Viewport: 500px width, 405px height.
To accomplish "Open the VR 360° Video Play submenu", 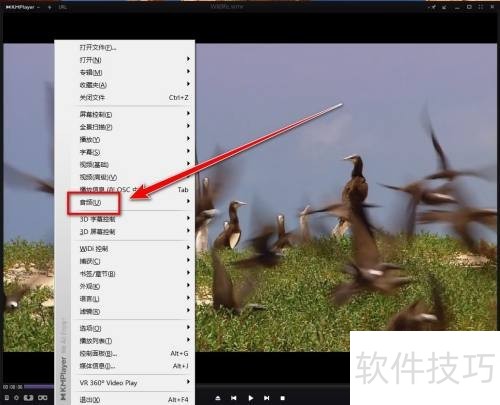I will (133, 383).
